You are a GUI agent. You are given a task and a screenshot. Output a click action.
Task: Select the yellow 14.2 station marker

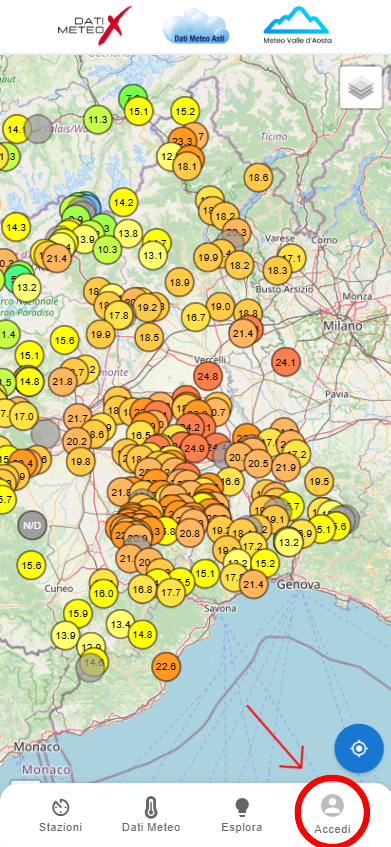[124, 203]
